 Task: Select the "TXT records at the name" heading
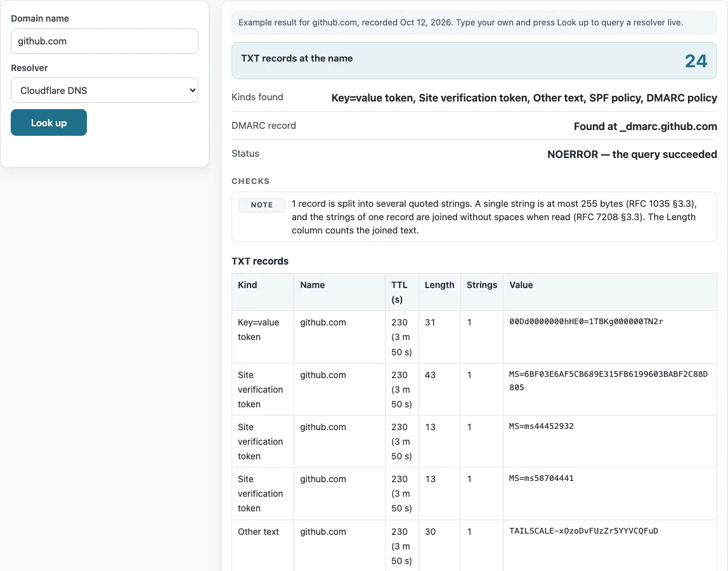[297, 58]
